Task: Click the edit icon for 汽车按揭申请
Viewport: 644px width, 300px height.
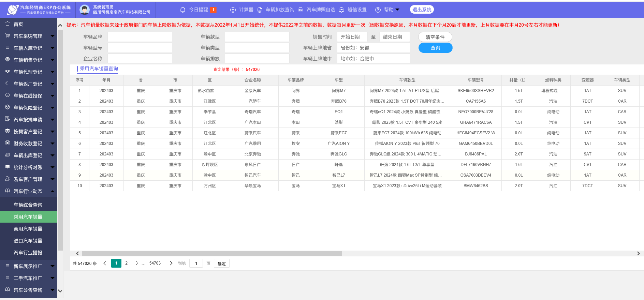Action: click(8, 119)
